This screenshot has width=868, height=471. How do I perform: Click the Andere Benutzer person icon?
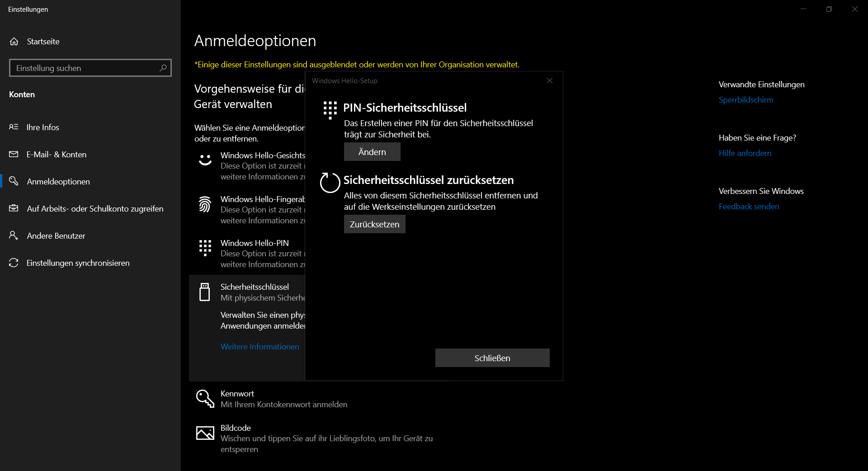[x=14, y=235]
